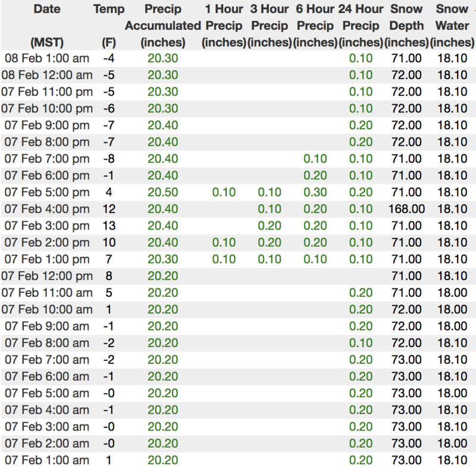Screen dimensions: 476x468
Task: Click the 07 Feb 1:00 am date cell
Action: coord(47,460)
